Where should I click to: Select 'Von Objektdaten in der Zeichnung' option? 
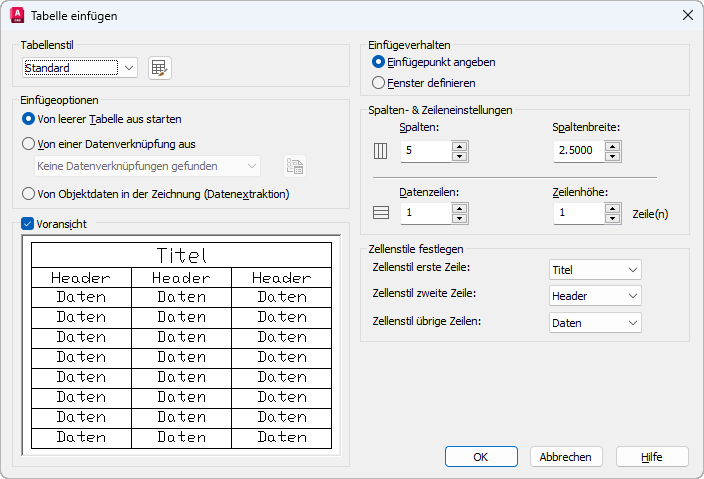pyautogui.click(x=29, y=194)
